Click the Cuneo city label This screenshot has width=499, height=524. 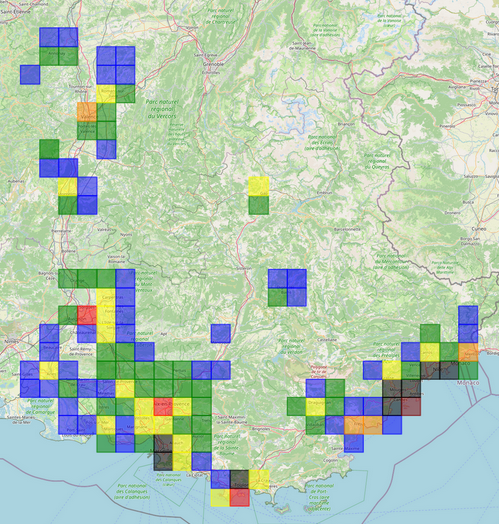479,229
